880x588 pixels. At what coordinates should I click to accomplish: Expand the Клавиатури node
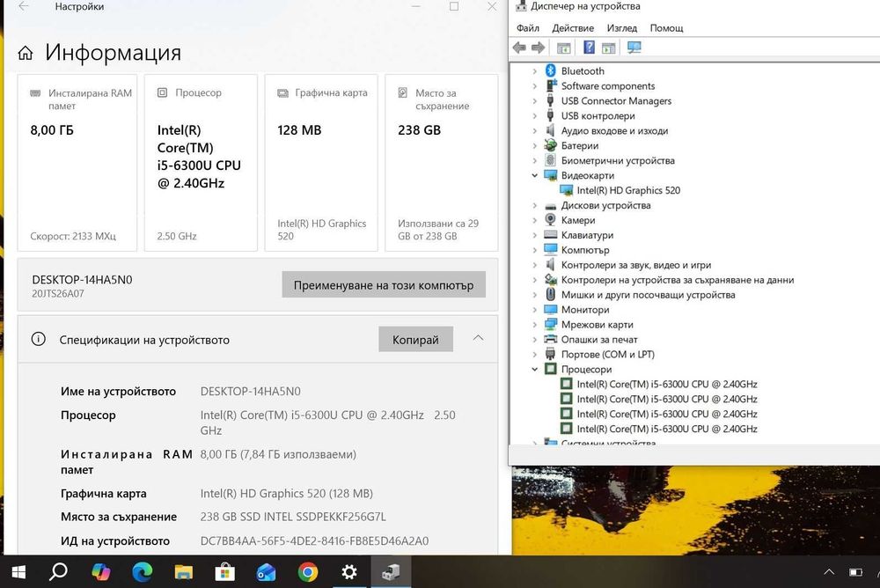click(535, 235)
